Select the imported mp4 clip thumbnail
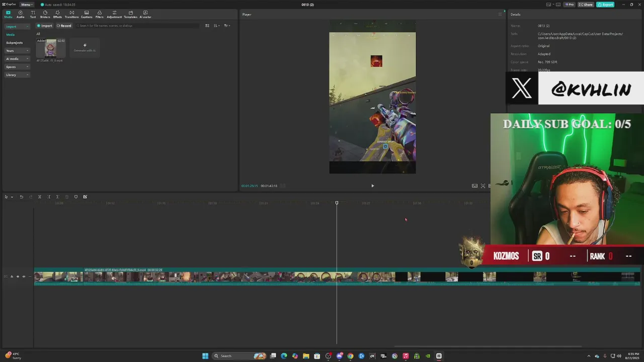The height and width of the screenshot is (362, 644). [x=51, y=48]
